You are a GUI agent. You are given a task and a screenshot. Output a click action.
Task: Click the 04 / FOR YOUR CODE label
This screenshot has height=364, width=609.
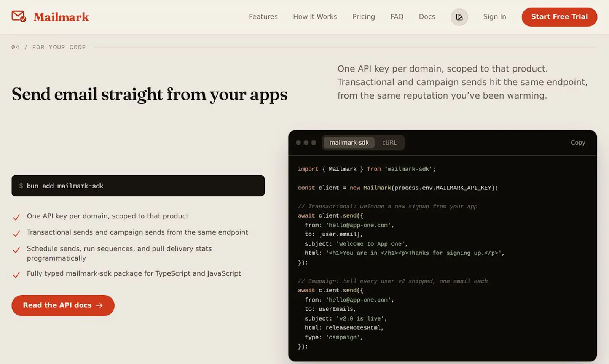pos(49,47)
